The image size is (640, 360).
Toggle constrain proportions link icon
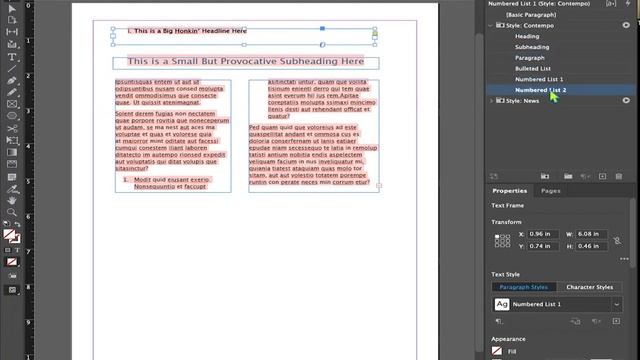click(x=617, y=240)
